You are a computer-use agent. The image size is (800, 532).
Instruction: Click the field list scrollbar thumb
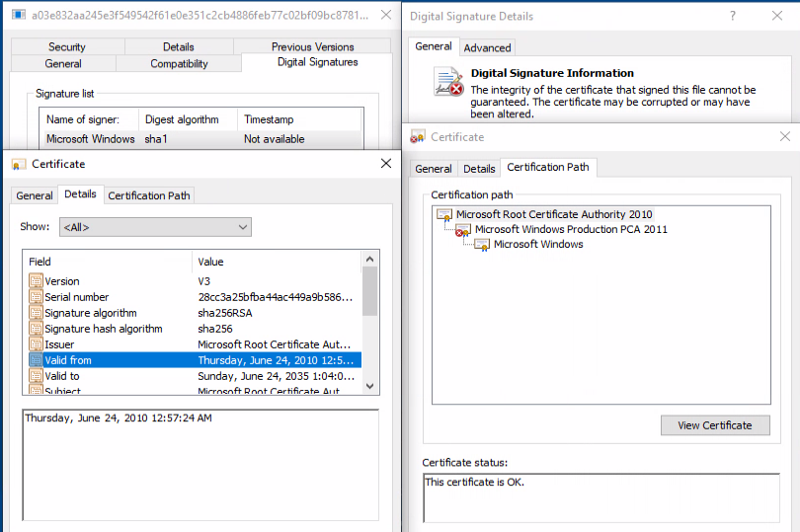click(370, 291)
